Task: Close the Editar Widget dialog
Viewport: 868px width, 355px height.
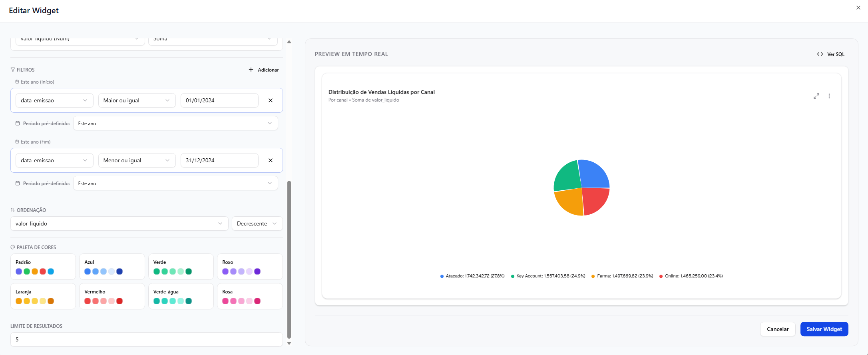Action: click(858, 8)
